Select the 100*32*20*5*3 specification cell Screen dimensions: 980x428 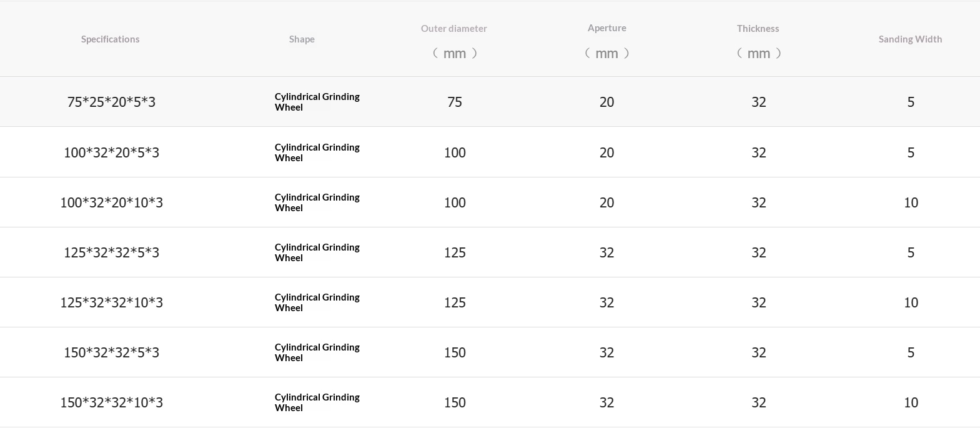pos(111,152)
